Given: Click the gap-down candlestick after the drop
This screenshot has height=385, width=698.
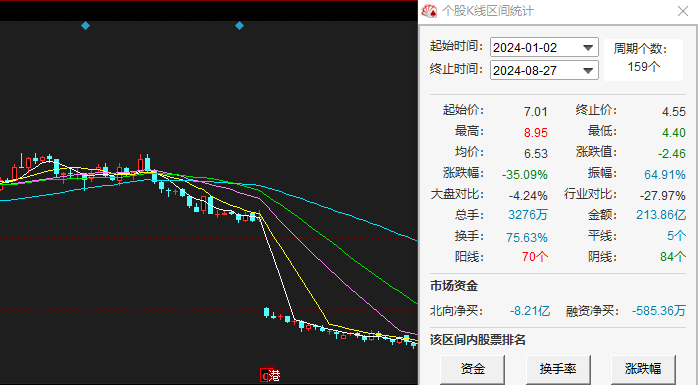Looking at the screenshot, I should 266,312.
